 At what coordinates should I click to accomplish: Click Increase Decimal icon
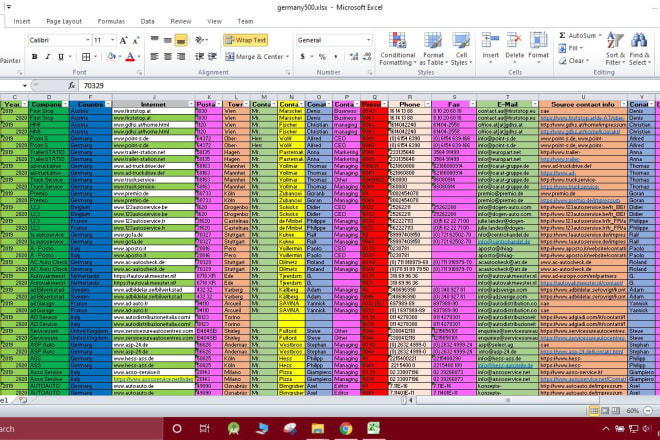(354, 56)
